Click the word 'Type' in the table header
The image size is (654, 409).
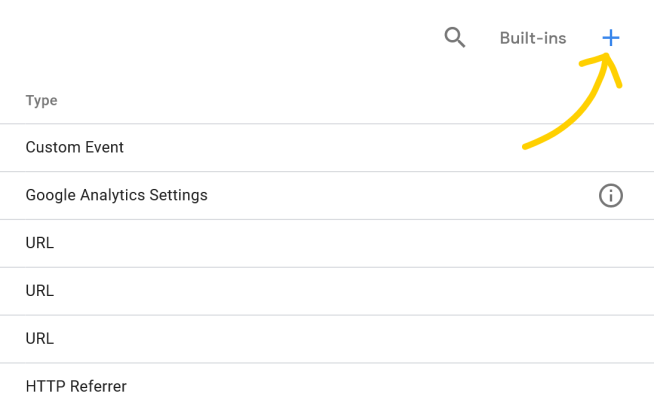[x=41, y=100]
